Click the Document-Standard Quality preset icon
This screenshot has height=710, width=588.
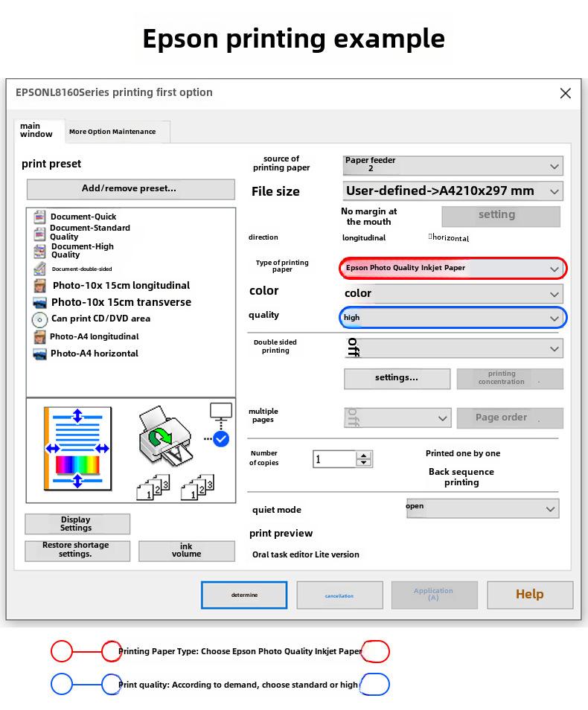[39, 234]
